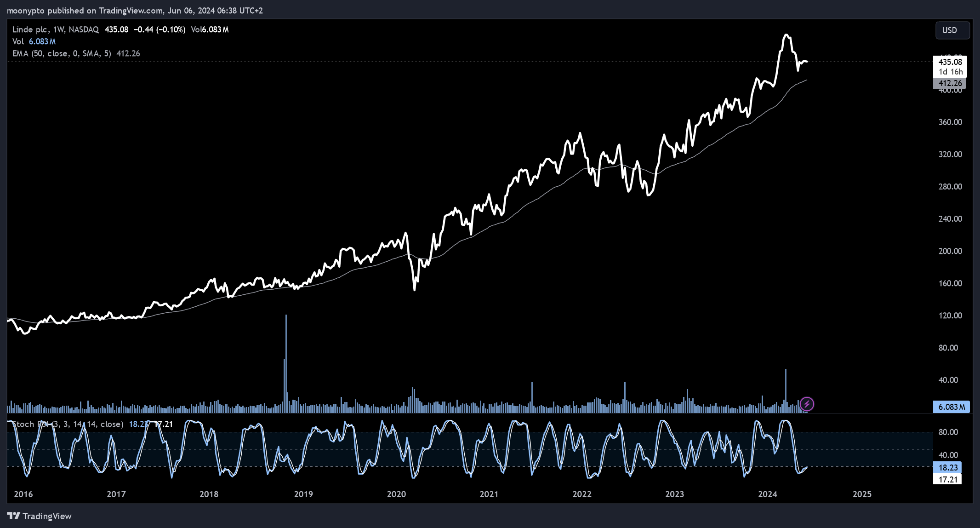Click the 2025 label on time axis
This screenshot has height=528, width=980.
coord(862,494)
